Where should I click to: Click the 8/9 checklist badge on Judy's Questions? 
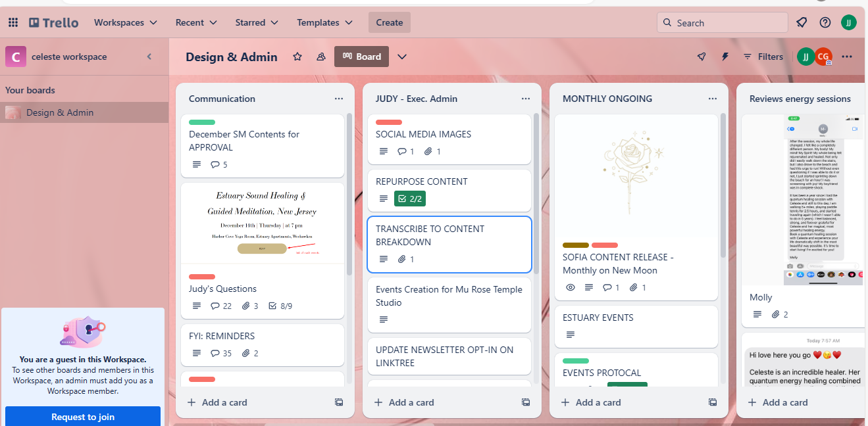pos(281,306)
